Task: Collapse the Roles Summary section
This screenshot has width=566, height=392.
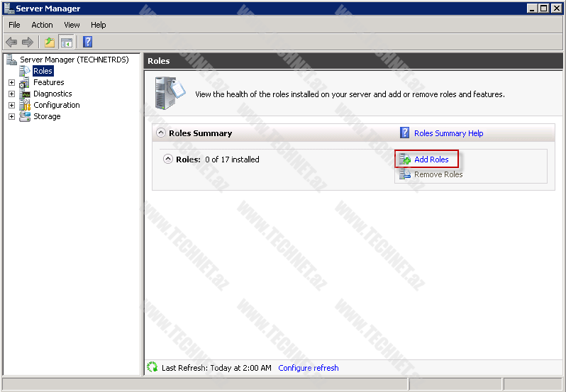Action: tap(161, 133)
